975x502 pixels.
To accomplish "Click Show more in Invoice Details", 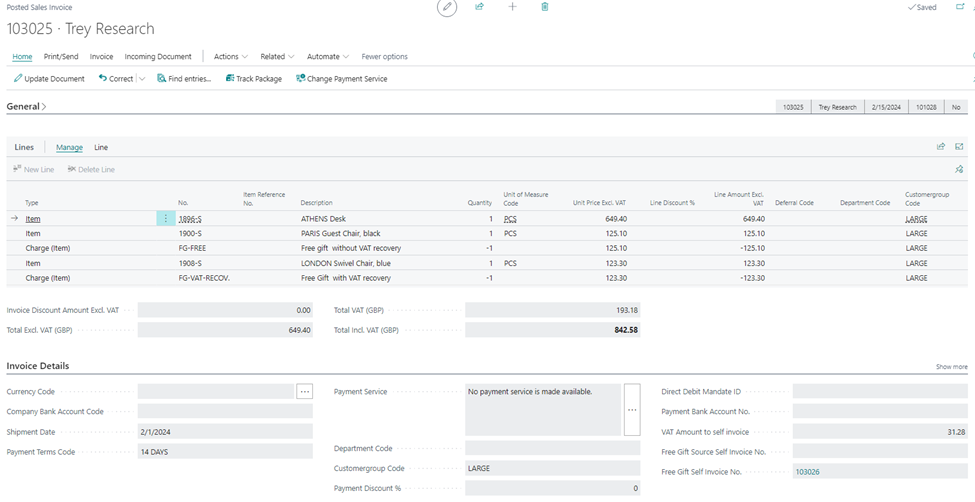I will click(951, 366).
